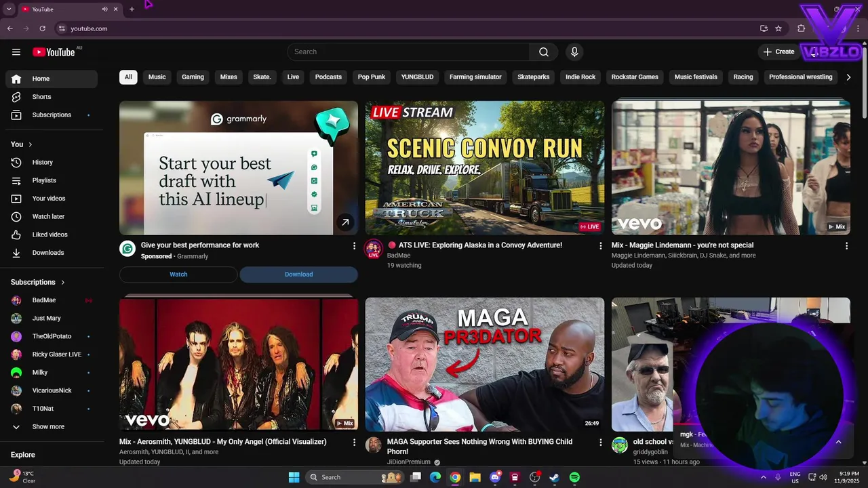Screen dimensions: 868x488
Task: Open Subscriptions in the sidebar
Action: 52,115
